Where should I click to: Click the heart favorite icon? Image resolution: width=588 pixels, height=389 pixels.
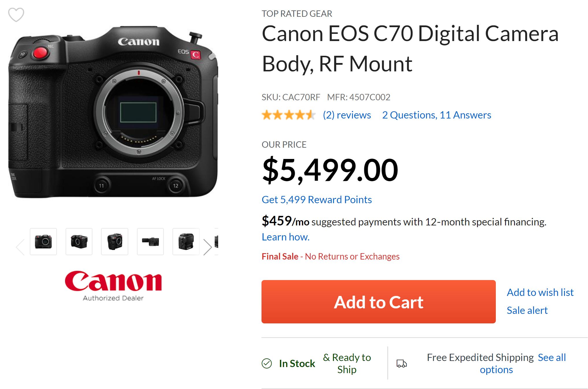tap(16, 14)
